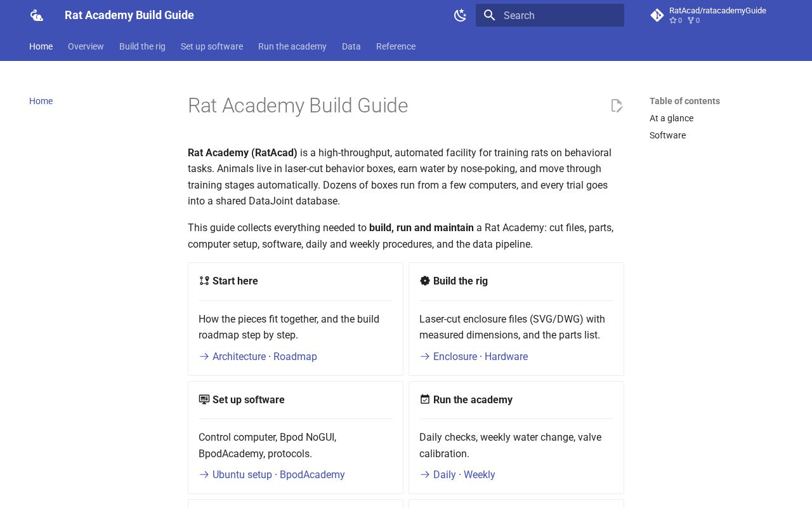This screenshot has width=812, height=508.
Task: Click the Build the rig cog icon
Action: click(425, 281)
